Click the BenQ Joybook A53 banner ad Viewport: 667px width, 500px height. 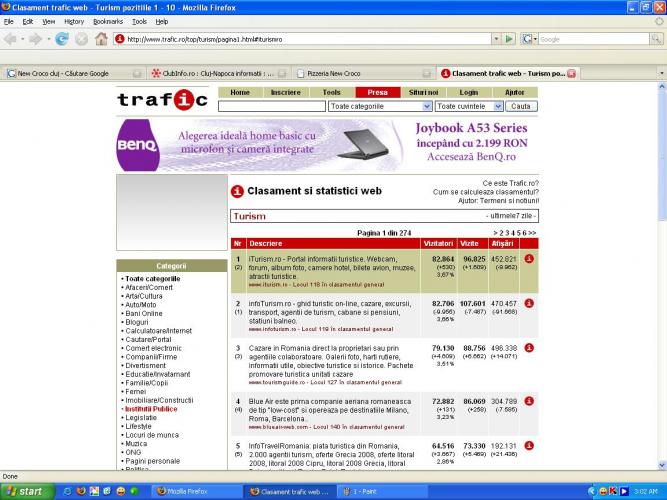(x=327, y=144)
